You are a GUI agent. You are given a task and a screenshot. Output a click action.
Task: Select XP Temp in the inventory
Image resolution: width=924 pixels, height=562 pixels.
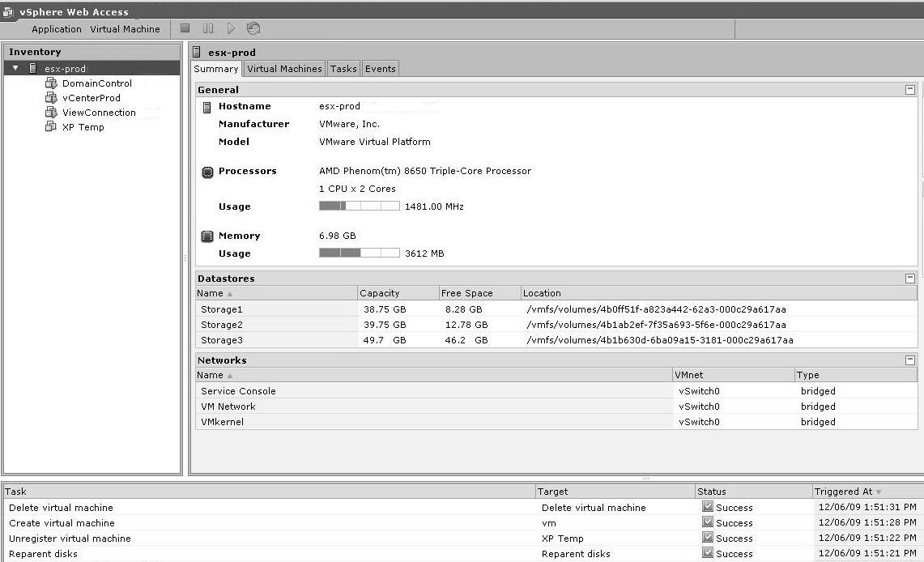[83, 126]
